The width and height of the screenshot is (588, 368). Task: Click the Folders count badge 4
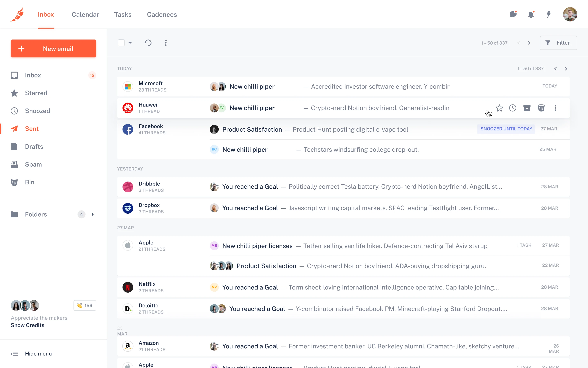click(81, 214)
